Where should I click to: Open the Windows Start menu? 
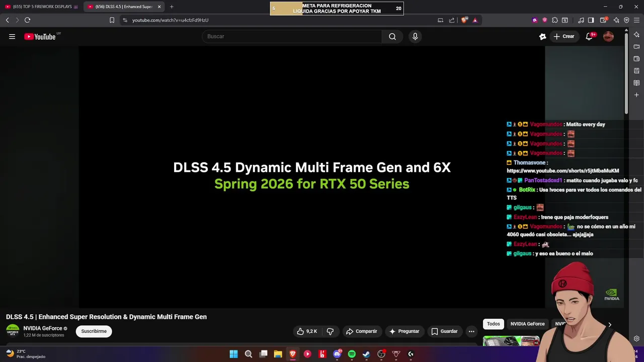pos(233,354)
